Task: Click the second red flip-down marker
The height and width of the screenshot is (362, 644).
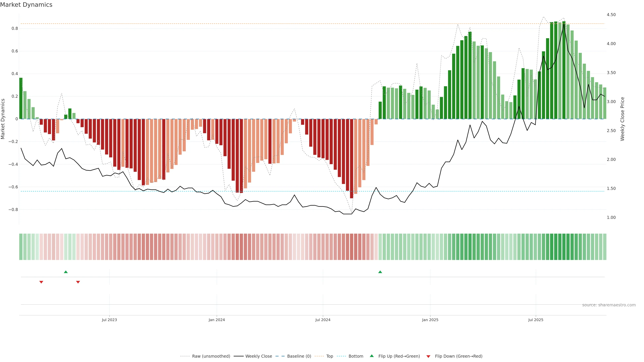Action: tap(78, 282)
